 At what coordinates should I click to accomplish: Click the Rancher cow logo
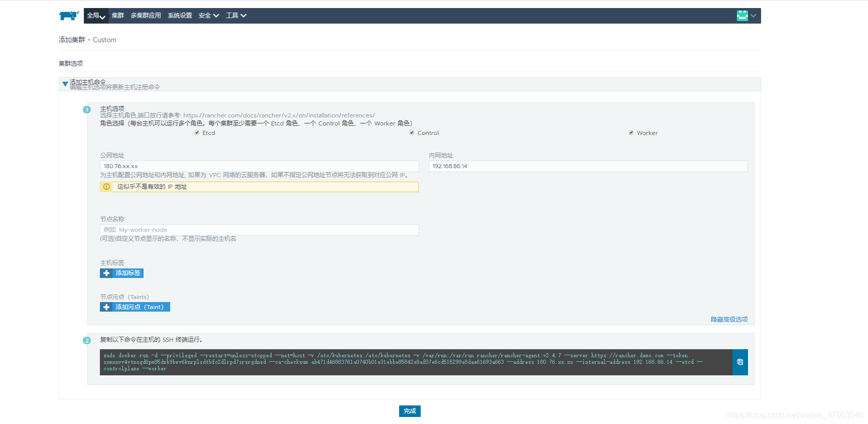69,16
